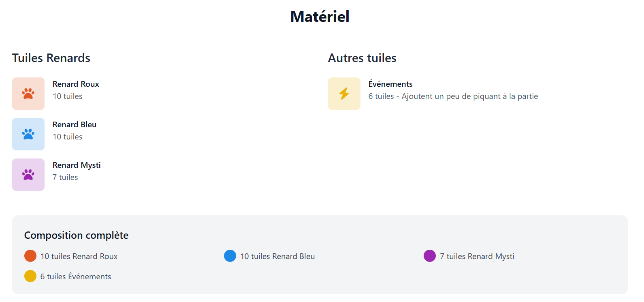644x302 pixels.
Task: Click the Tuiles Renards section heading
Action: 51,58
